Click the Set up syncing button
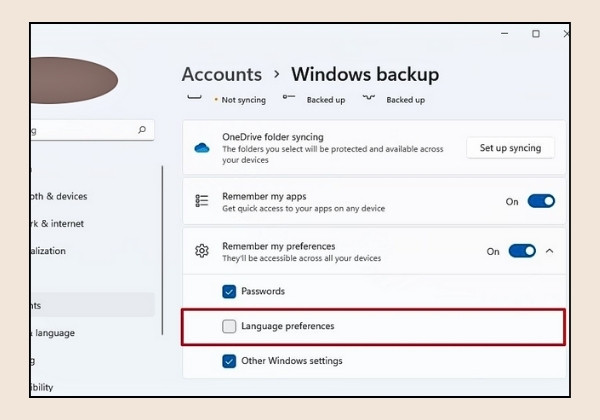Viewport: 600px width, 420px height. tap(510, 148)
